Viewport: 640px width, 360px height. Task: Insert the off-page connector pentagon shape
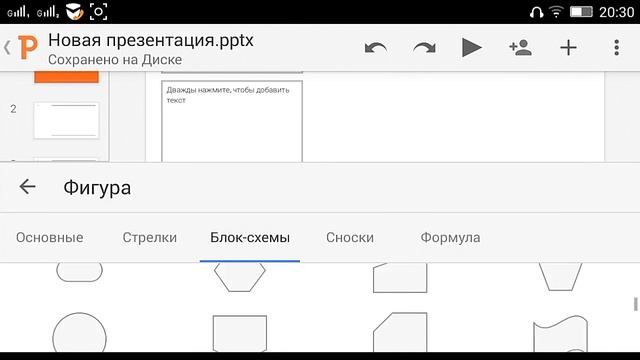coord(240,333)
